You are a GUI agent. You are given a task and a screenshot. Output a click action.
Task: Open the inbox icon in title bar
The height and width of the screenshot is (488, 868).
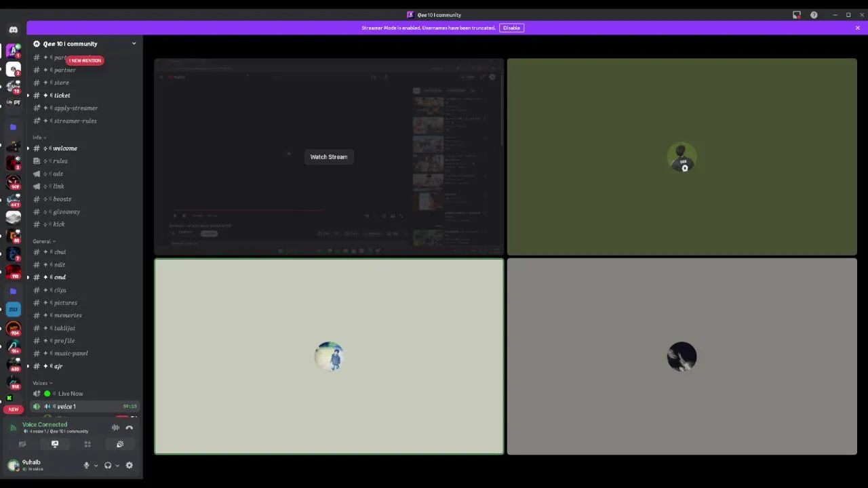[797, 15]
